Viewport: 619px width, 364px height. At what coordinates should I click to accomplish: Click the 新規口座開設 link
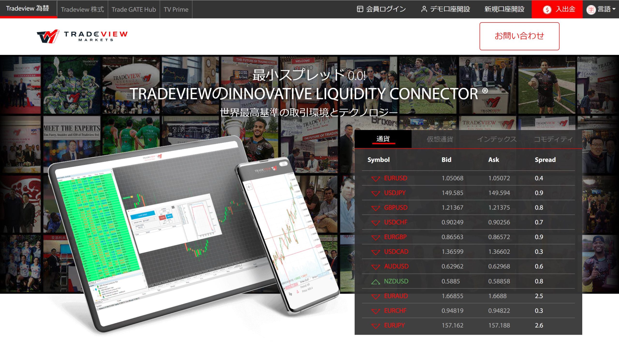click(504, 9)
